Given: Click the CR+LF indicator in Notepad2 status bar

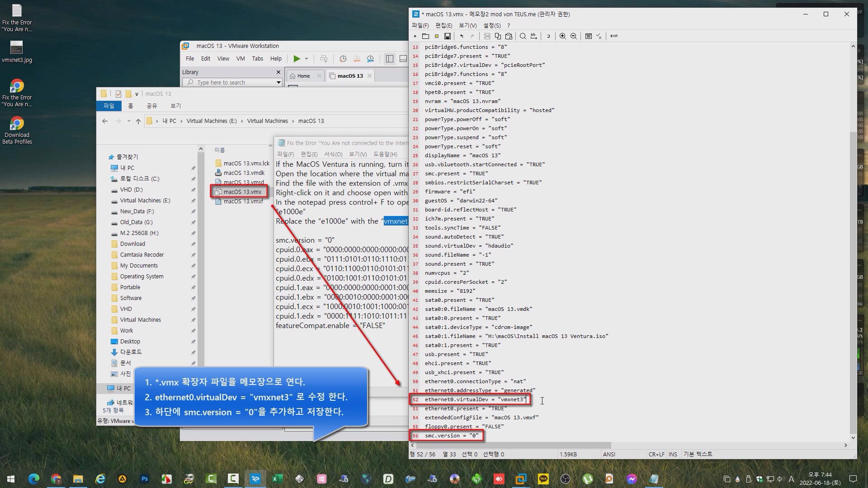Looking at the screenshot, I should point(656,455).
